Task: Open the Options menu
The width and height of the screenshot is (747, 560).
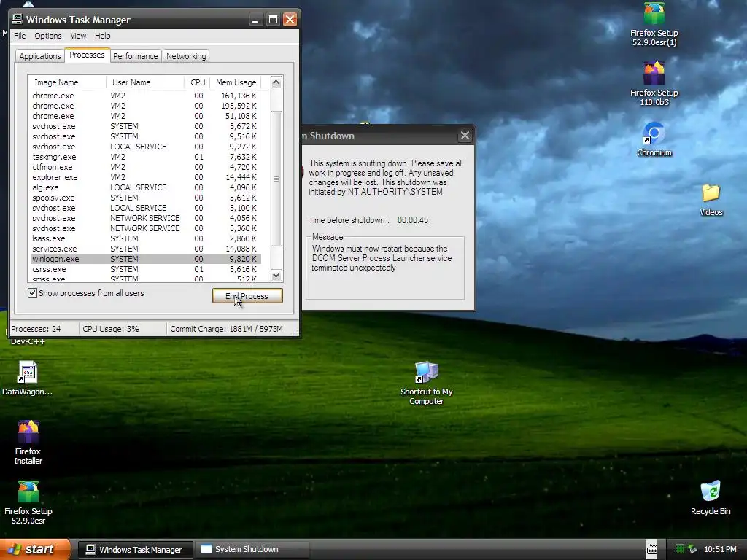Action: [47, 36]
